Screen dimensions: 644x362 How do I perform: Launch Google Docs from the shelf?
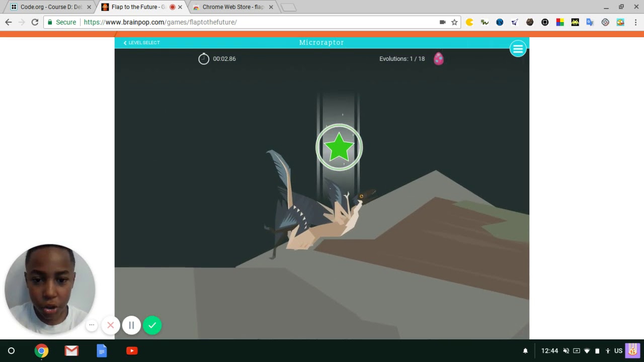[x=102, y=351]
